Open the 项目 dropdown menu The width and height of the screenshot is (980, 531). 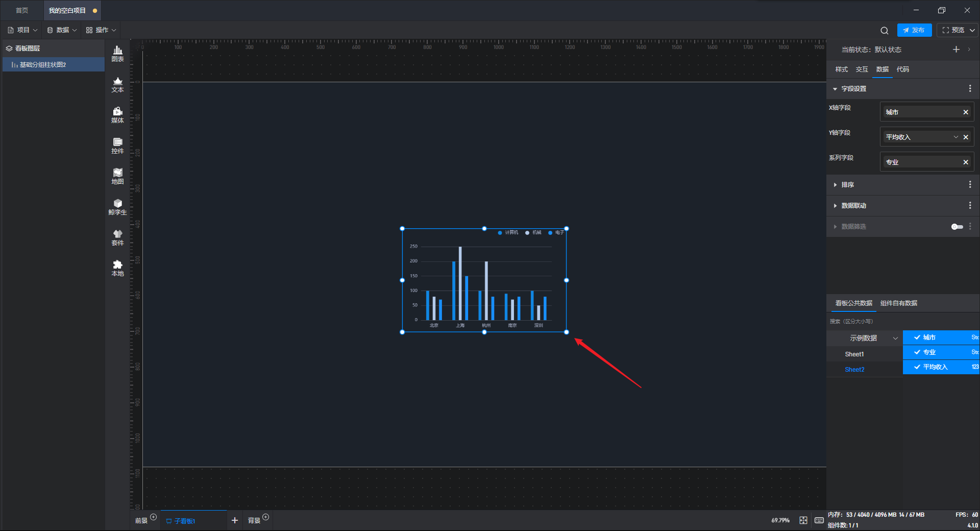(x=22, y=30)
